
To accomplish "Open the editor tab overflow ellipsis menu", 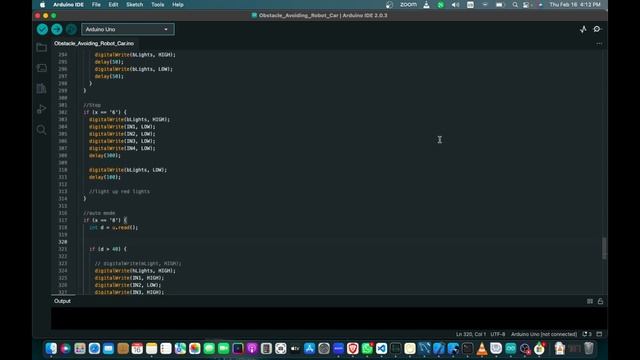I will tap(599, 43).
